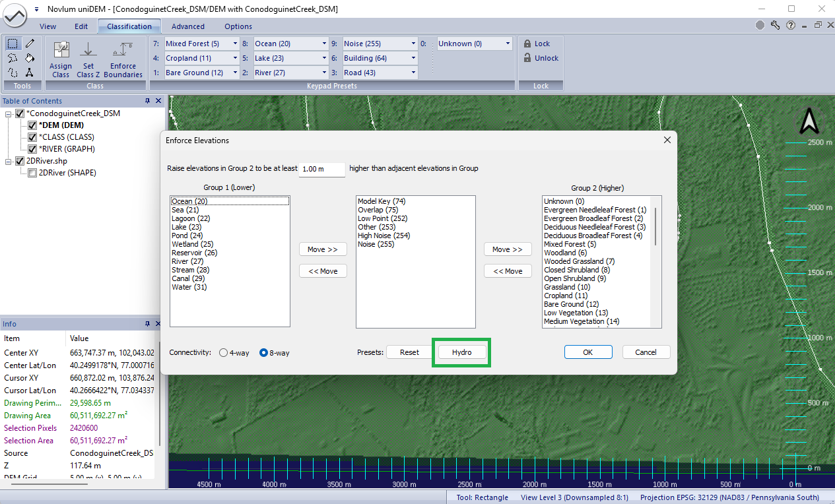Click << Move beside Group 2 list
Image resolution: width=835 pixels, height=504 pixels.
click(x=508, y=271)
